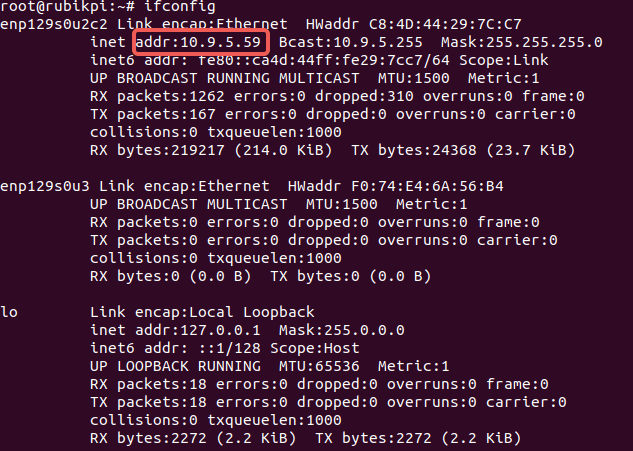Click the highlighted addr:10.9.5.59 text
This screenshot has height=451, width=633.
[x=198, y=42]
